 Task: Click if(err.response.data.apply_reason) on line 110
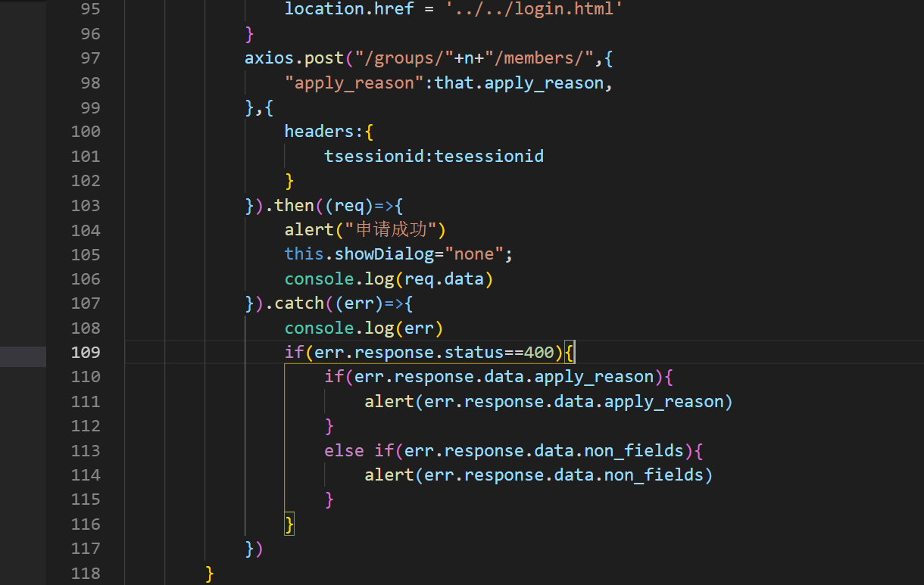[495, 377]
